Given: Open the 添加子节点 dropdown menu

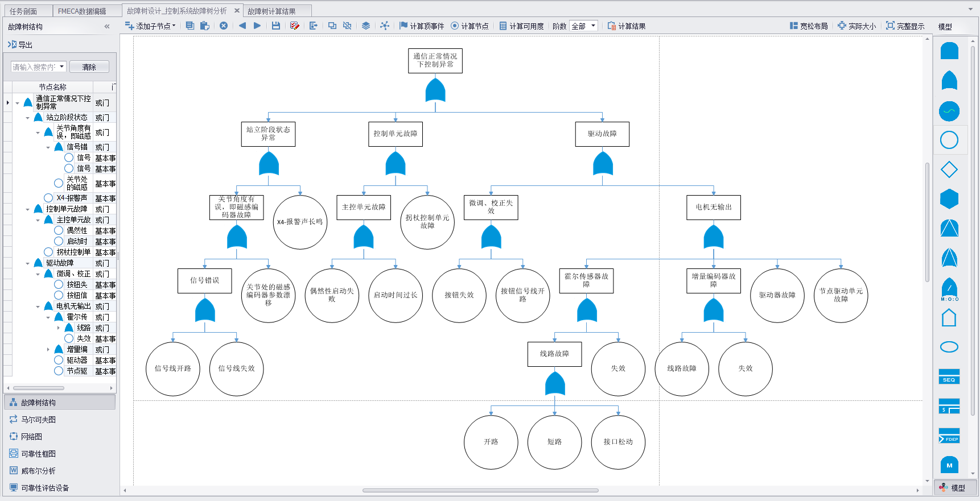Looking at the screenshot, I should (151, 26).
